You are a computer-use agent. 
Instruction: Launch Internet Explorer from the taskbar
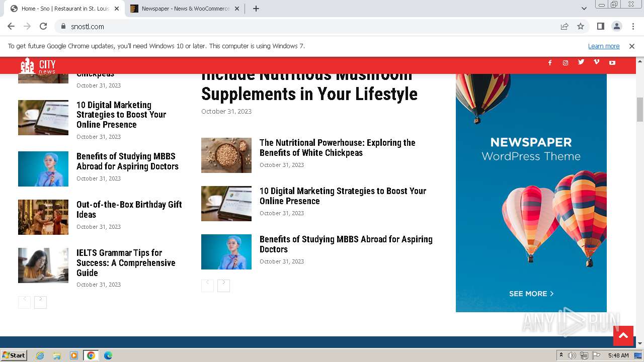(x=40, y=355)
